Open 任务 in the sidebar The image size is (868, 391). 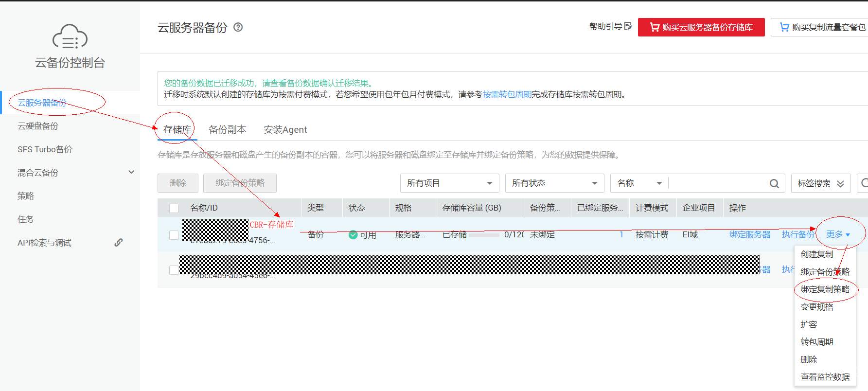pos(26,219)
